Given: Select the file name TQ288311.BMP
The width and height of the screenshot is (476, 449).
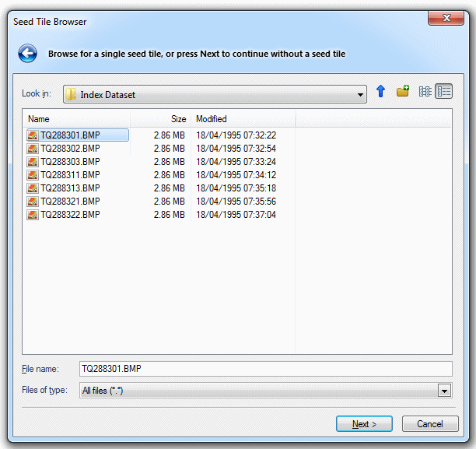Looking at the screenshot, I should point(71,175).
